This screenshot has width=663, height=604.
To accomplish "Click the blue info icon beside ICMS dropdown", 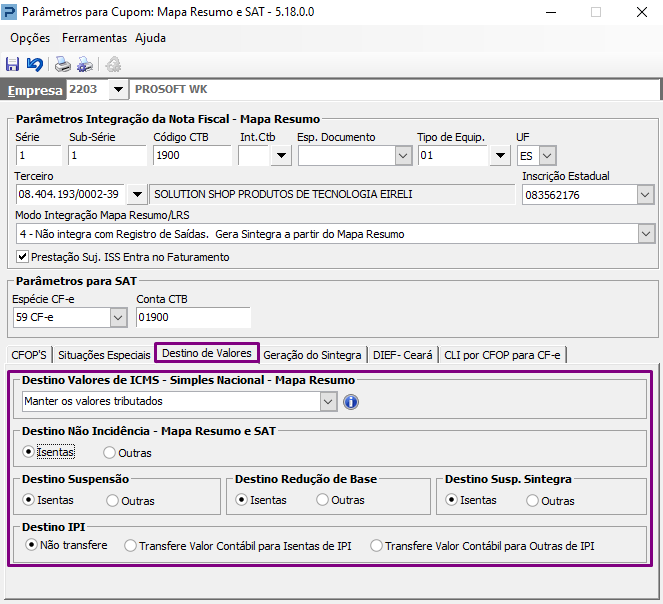I will tap(351, 402).
